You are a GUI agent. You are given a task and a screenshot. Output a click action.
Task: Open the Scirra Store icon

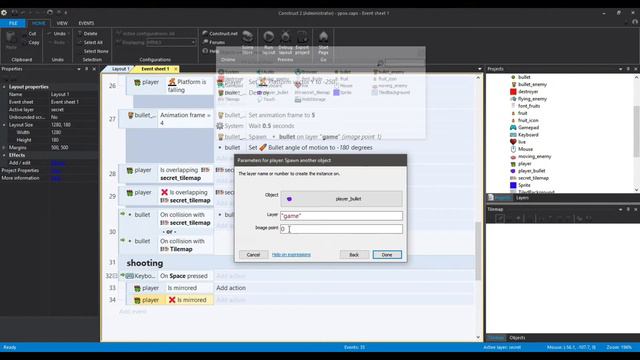(x=247, y=37)
